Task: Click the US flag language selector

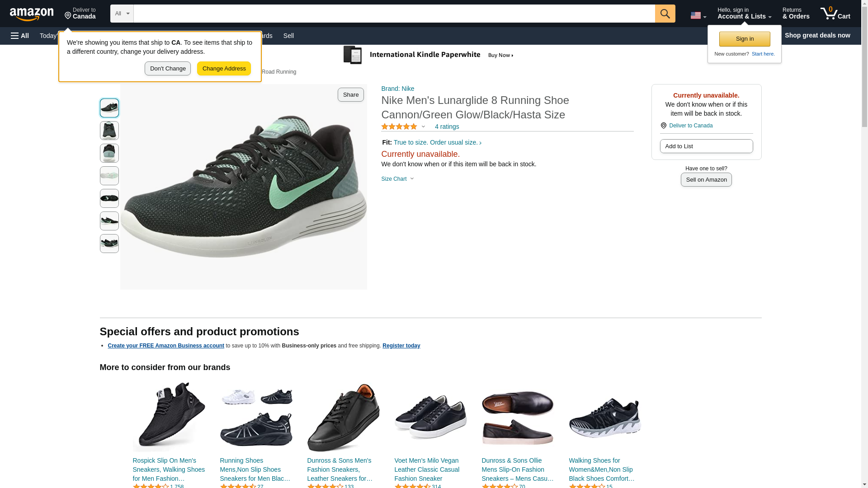Action: (698, 15)
